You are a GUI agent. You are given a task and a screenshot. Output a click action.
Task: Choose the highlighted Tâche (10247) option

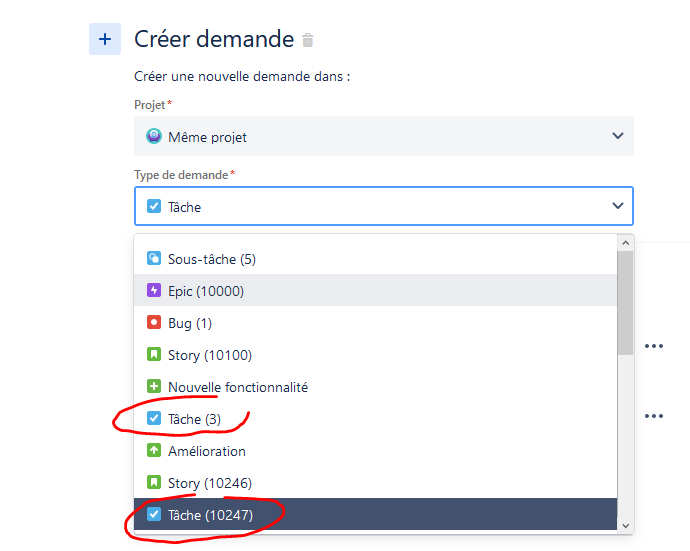pyautogui.click(x=375, y=514)
